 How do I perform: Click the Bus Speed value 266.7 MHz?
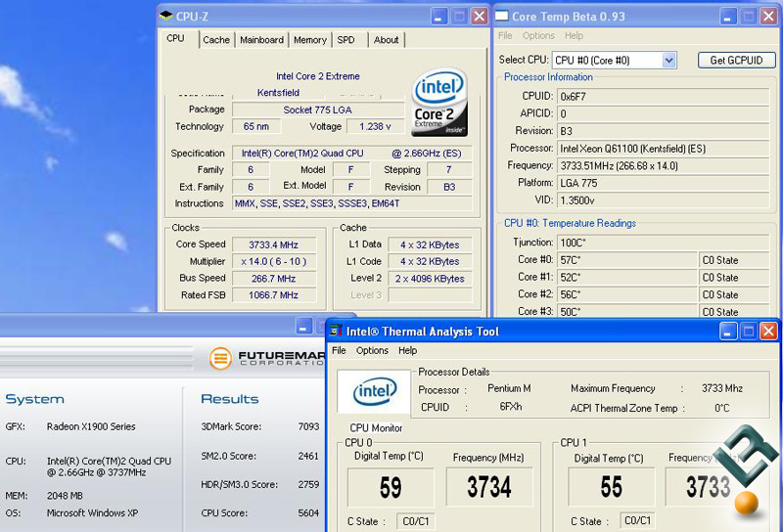[274, 279]
